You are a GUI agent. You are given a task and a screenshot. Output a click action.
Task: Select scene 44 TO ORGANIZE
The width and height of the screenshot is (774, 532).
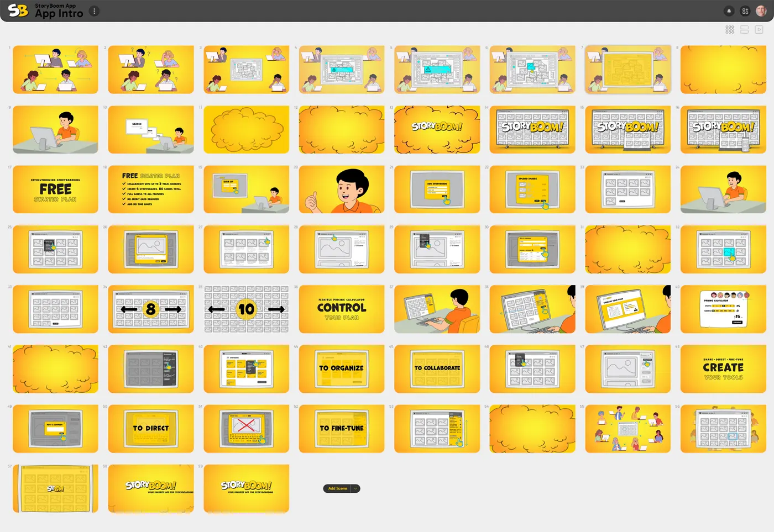[342, 368]
